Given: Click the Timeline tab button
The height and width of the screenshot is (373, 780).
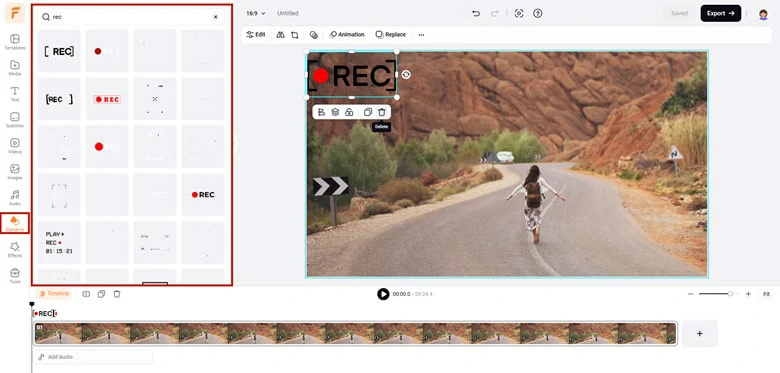Looking at the screenshot, I should pos(53,294).
